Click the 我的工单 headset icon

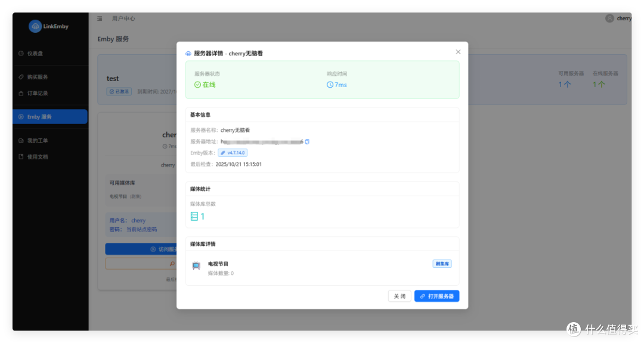21,141
